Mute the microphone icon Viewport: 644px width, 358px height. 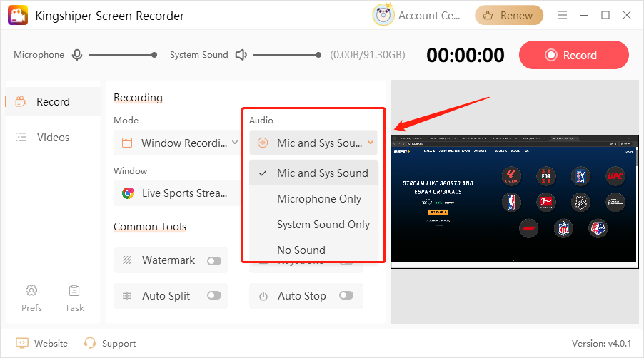(77, 54)
